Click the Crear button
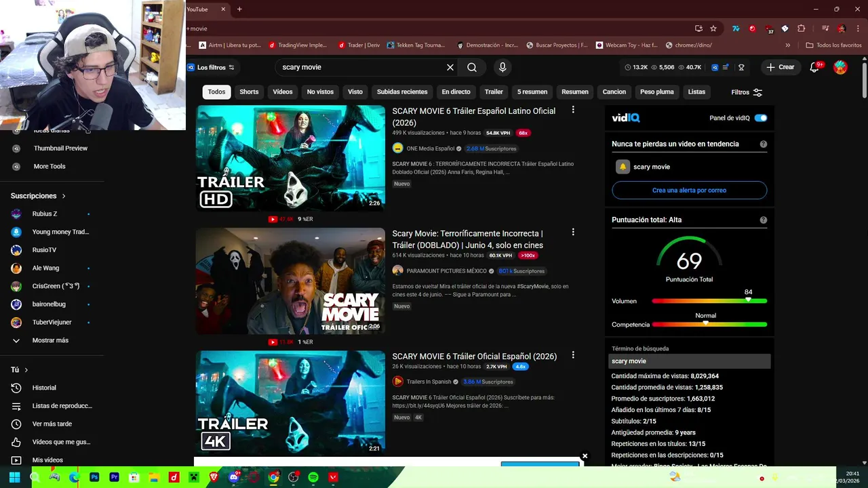Viewport: 868px width, 488px height. pyautogui.click(x=780, y=67)
